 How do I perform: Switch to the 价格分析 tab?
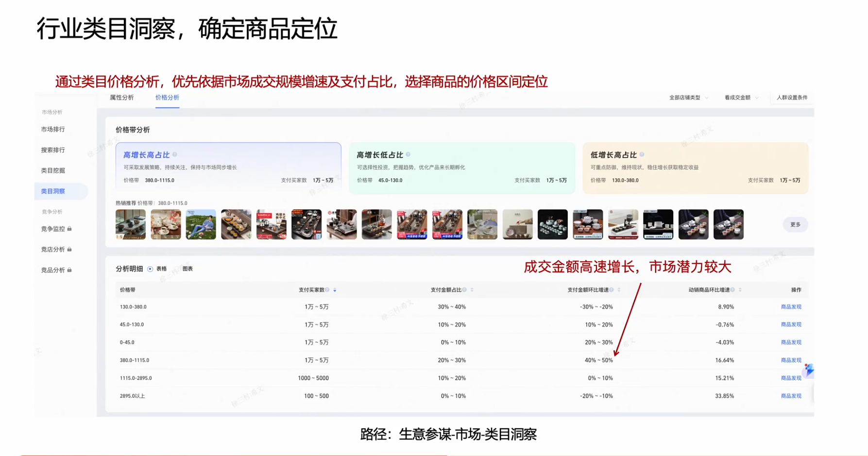click(167, 98)
